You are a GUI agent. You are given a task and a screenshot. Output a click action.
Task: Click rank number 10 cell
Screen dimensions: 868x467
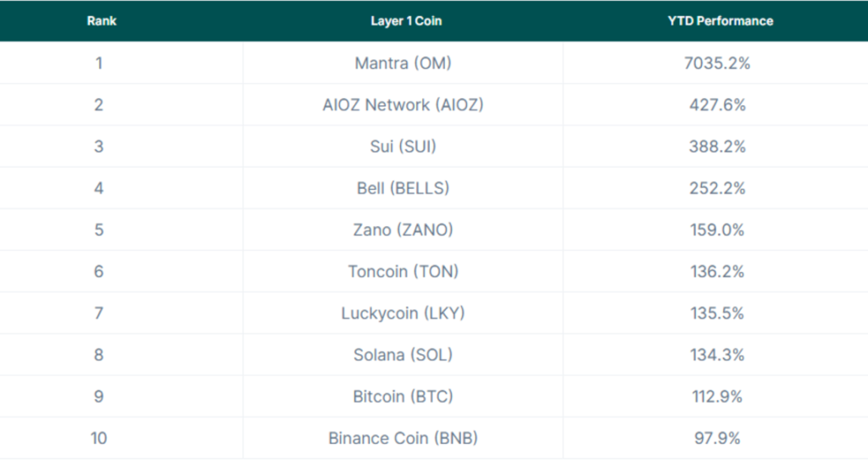click(99, 438)
